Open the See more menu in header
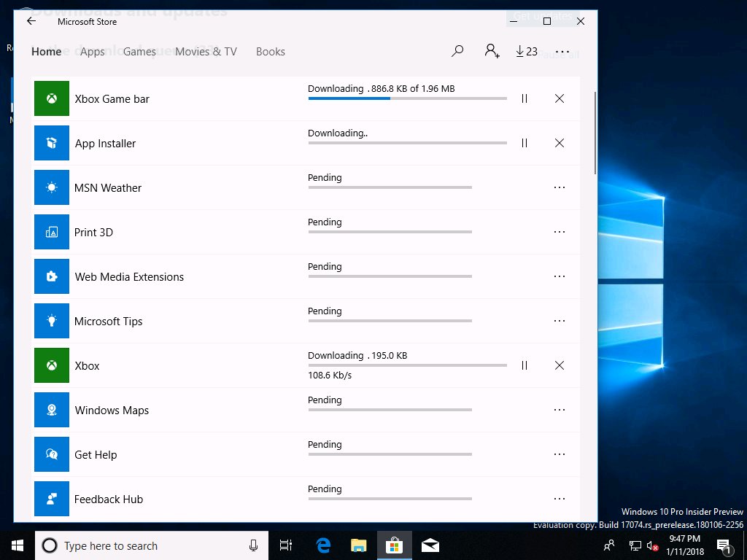 tap(562, 52)
